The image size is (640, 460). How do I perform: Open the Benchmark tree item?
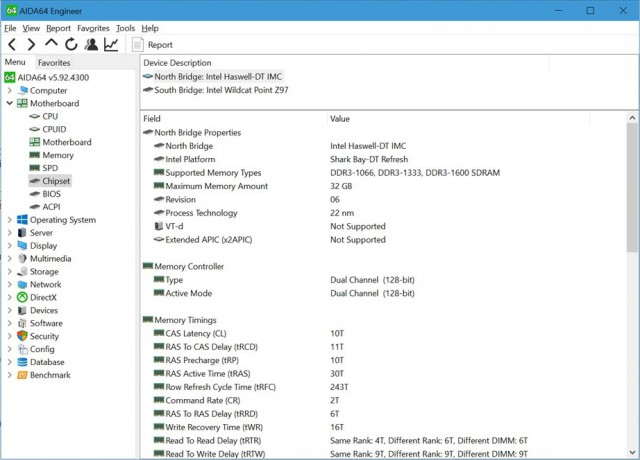(x=50, y=375)
